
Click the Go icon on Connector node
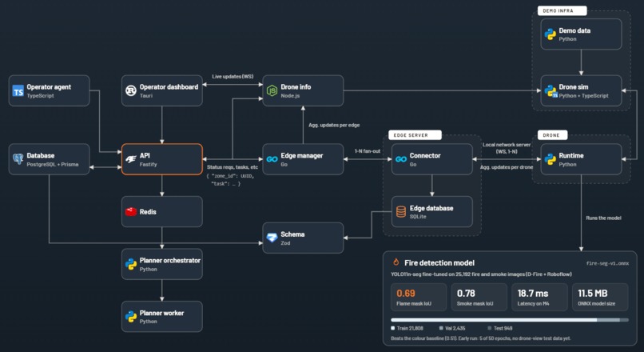pos(401,159)
